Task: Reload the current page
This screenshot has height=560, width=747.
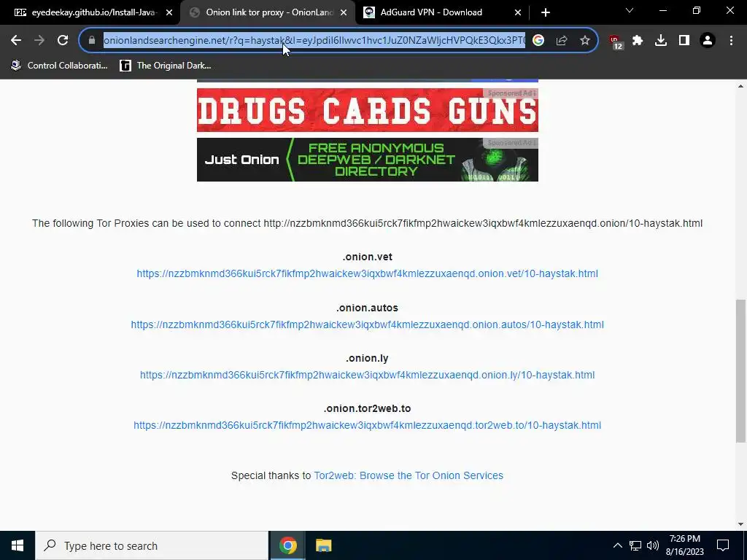Action: (63, 41)
